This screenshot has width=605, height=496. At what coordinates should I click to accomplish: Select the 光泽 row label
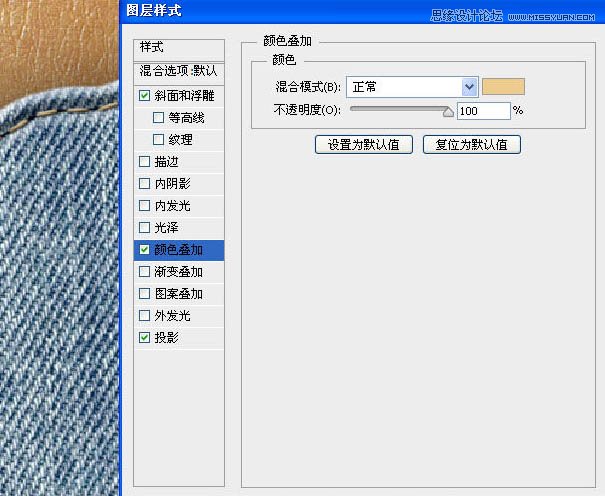click(x=166, y=228)
